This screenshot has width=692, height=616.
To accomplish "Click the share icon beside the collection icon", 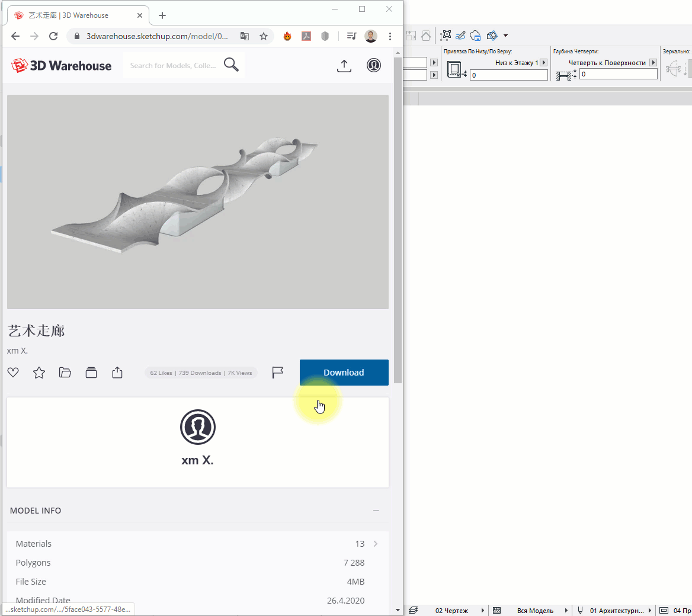I will [117, 373].
